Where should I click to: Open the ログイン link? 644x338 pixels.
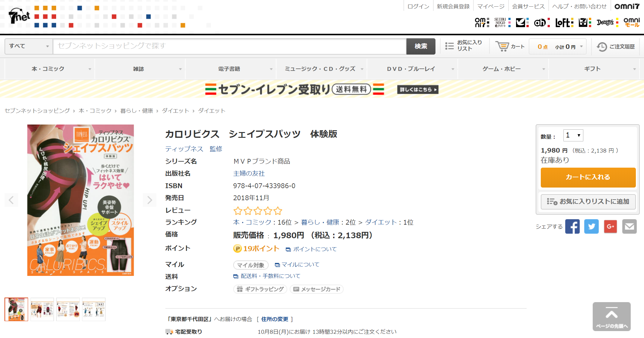coord(418,6)
